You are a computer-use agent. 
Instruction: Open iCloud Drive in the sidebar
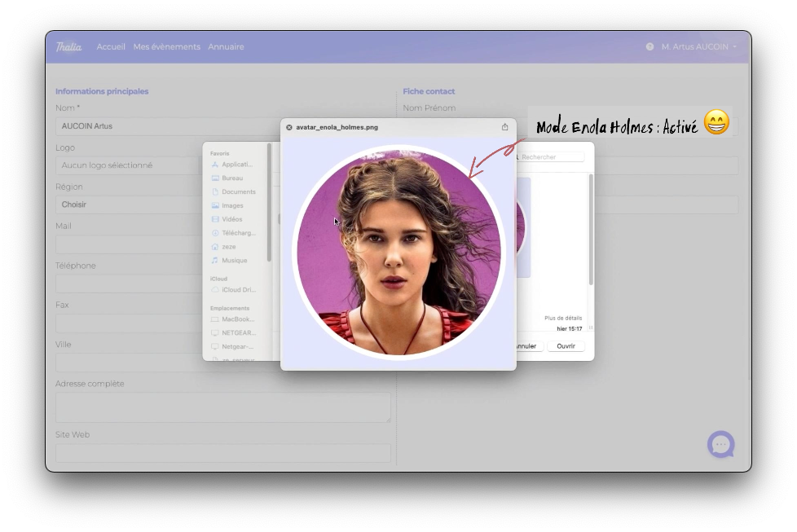click(238, 289)
